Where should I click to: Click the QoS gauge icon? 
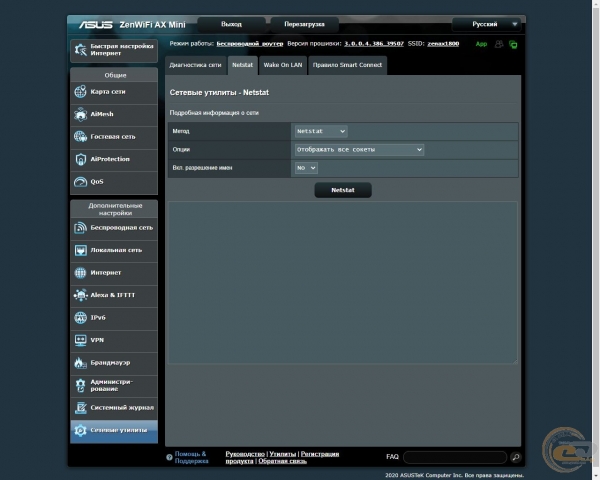tap(80, 182)
